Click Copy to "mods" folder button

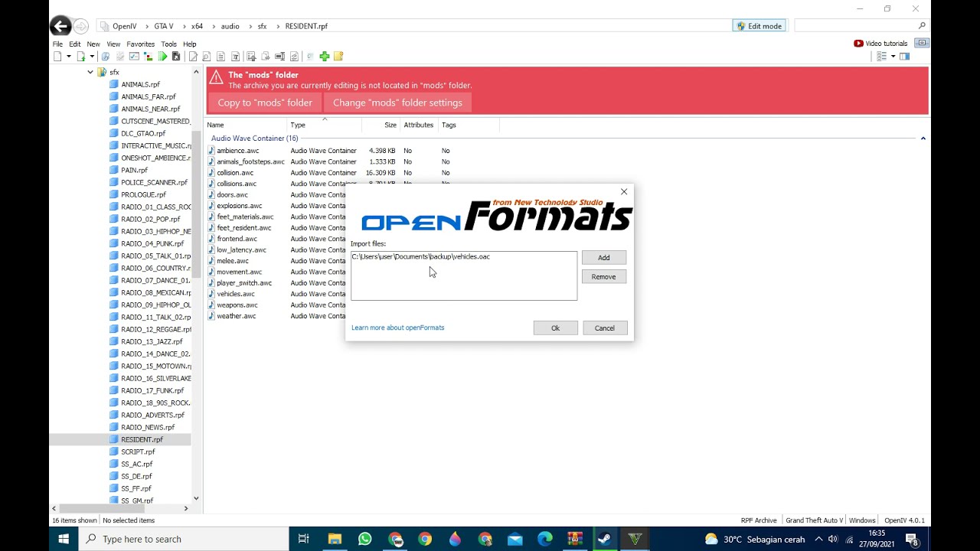pyautogui.click(x=265, y=103)
